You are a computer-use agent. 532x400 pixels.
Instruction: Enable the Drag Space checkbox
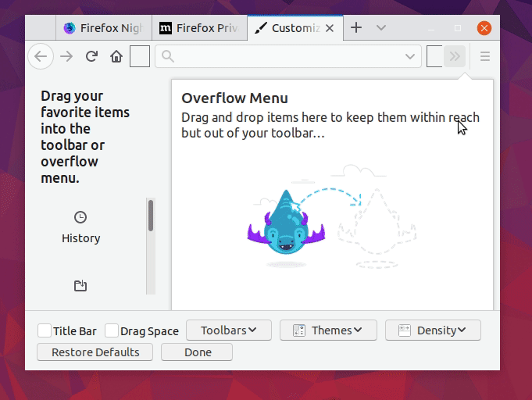click(112, 330)
